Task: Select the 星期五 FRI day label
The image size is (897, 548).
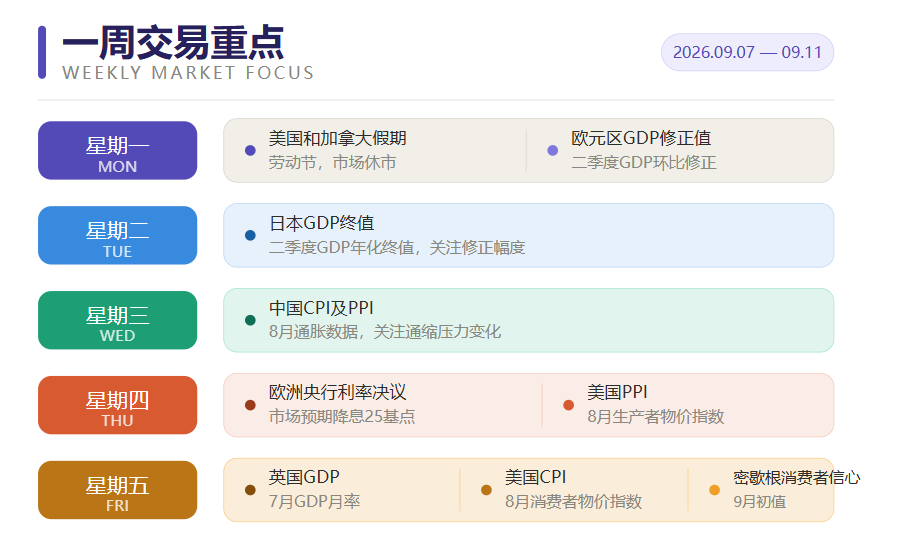Action: click(x=117, y=490)
